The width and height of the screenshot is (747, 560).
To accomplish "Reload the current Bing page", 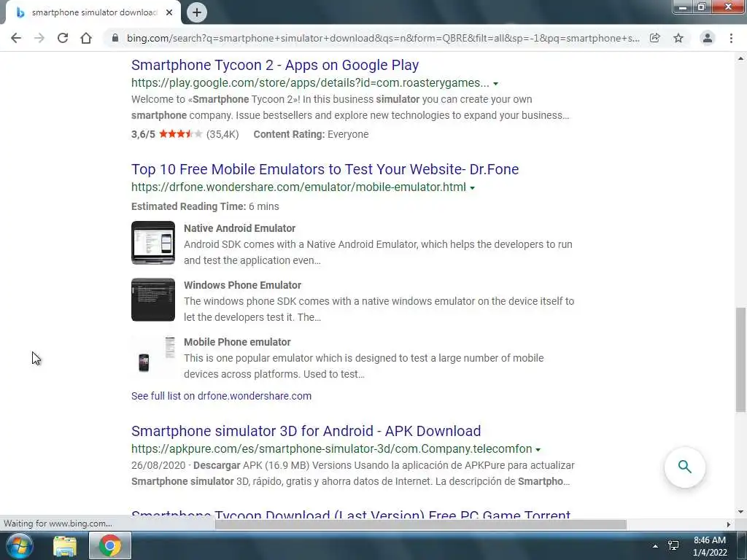I will (x=63, y=38).
